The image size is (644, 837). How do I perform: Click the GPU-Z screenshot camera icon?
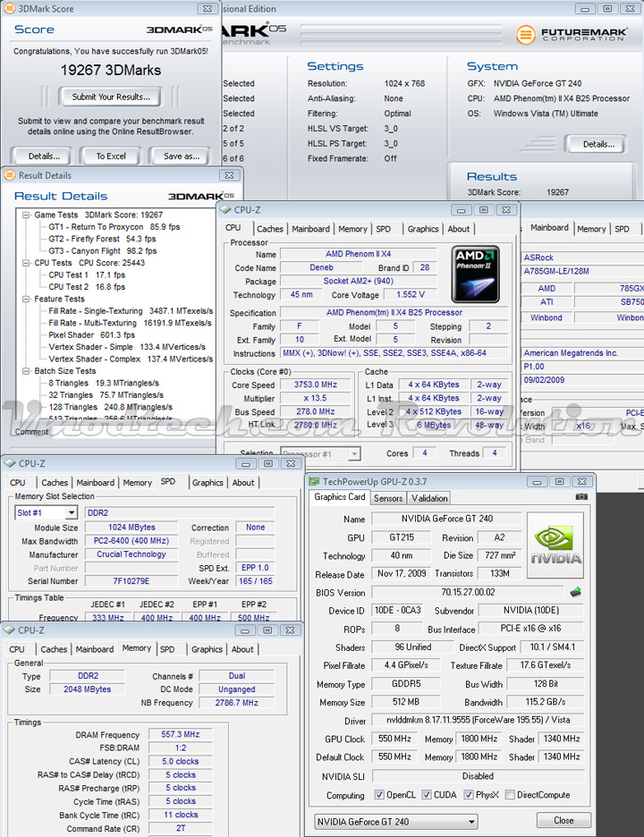coord(581,497)
